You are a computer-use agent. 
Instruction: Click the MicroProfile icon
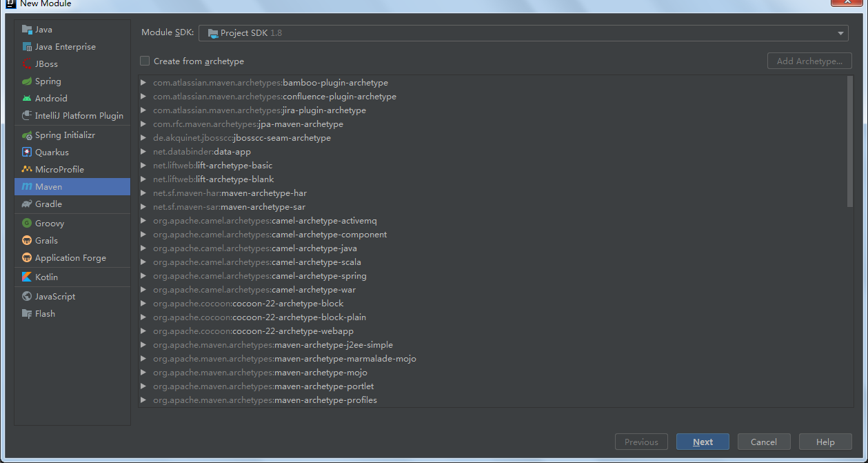pos(27,170)
